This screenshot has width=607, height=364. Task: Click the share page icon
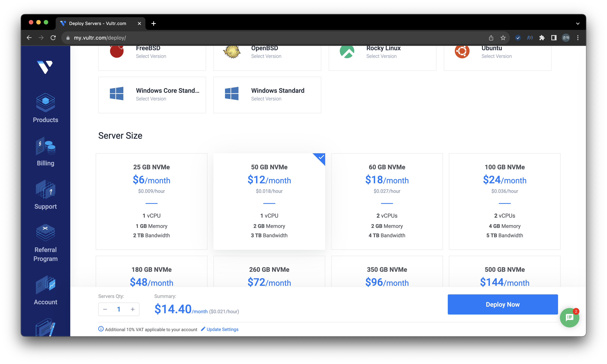point(491,38)
